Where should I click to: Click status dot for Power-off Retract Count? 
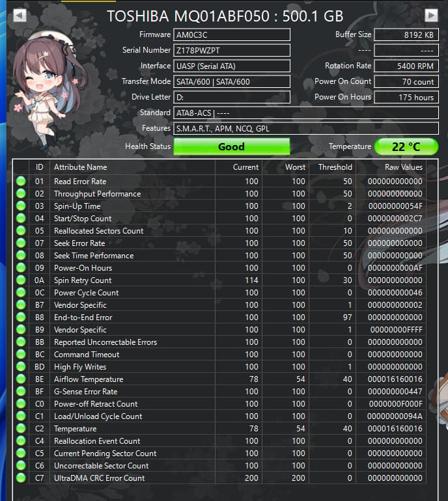(x=21, y=404)
